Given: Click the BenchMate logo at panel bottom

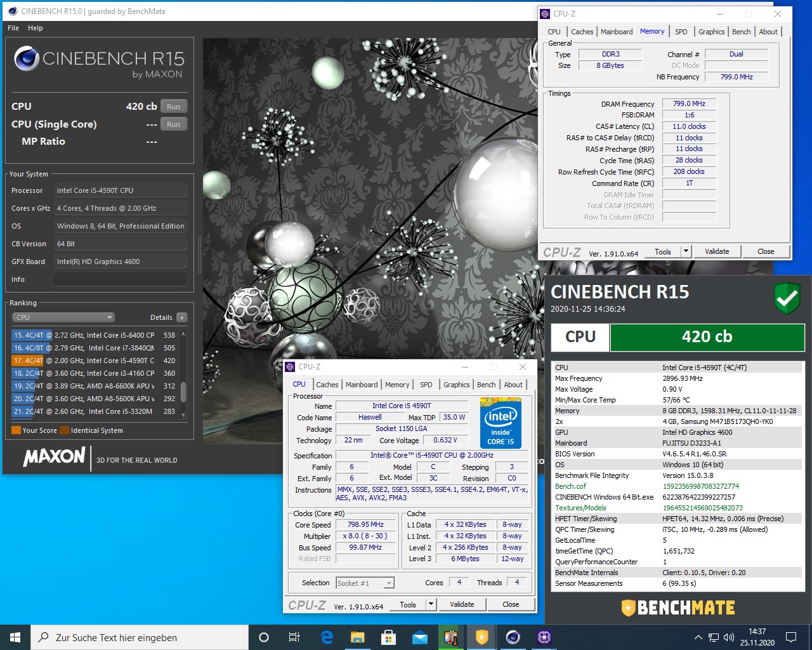Looking at the screenshot, I should point(678,608).
